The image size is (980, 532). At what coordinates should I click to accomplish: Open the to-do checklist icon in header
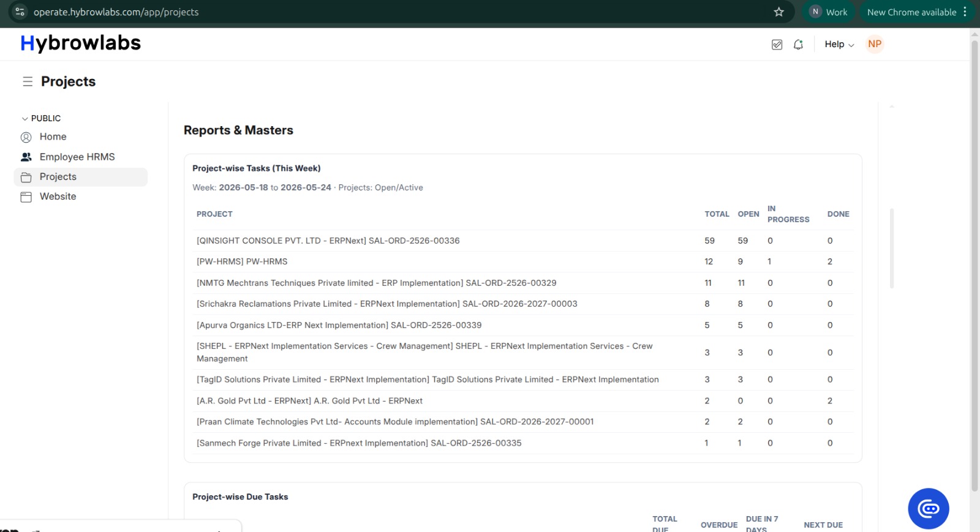coord(777,45)
